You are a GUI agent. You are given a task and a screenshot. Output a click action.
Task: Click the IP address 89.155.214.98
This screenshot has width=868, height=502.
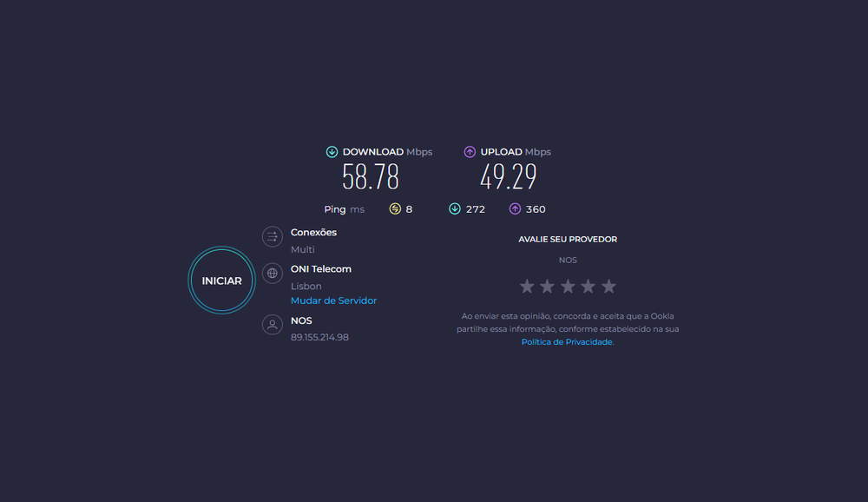(x=319, y=337)
